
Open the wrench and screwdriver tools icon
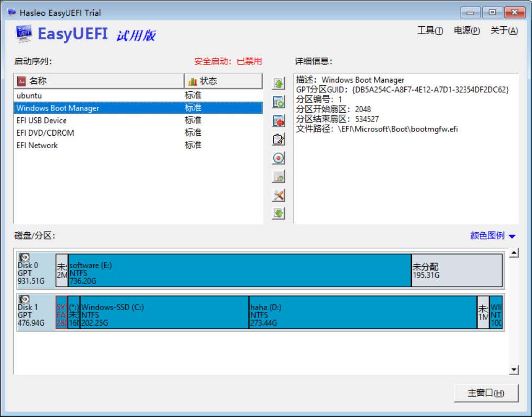pos(278,195)
